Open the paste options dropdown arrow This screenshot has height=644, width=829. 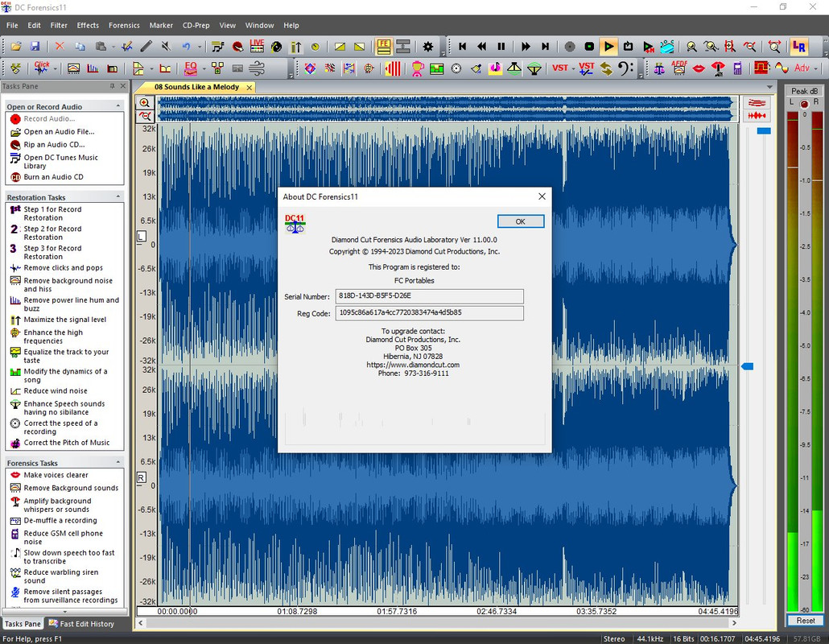click(113, 47)
